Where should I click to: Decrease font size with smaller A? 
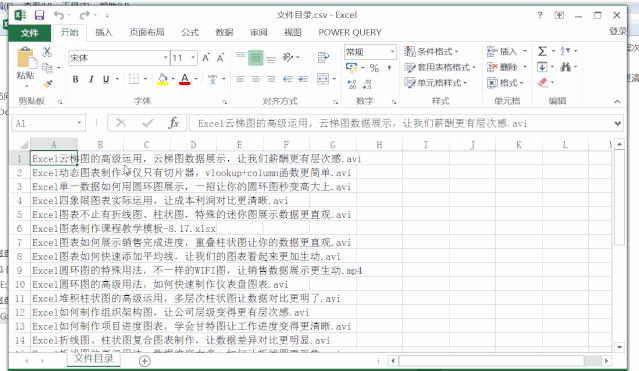220,58
